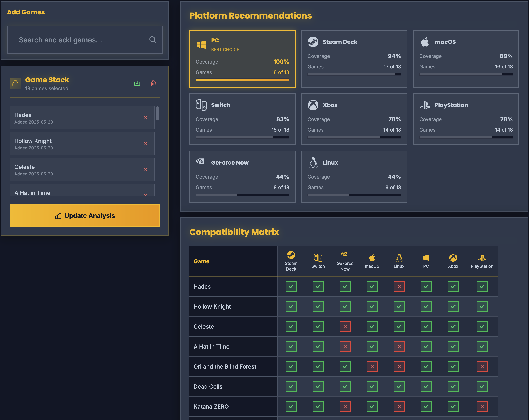Toggle the Katana ZERO GeForce Now box
The width and height of the screenshot is (529, 420).
[x=345, y=406]
